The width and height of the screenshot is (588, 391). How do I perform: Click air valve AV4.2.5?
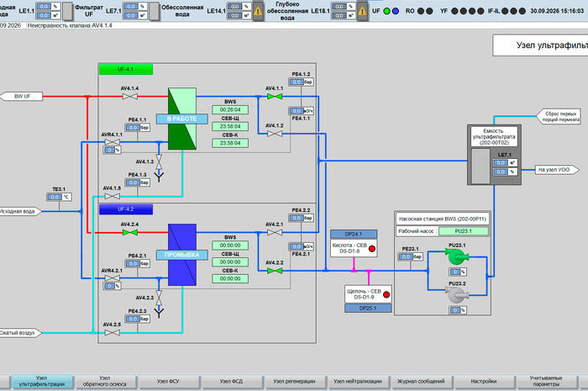(x=112, y=332)
